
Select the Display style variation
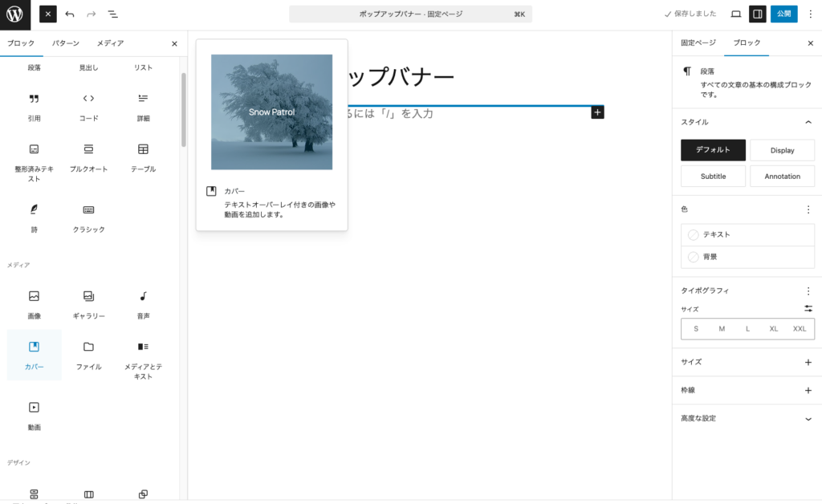[x=782, y=150]
